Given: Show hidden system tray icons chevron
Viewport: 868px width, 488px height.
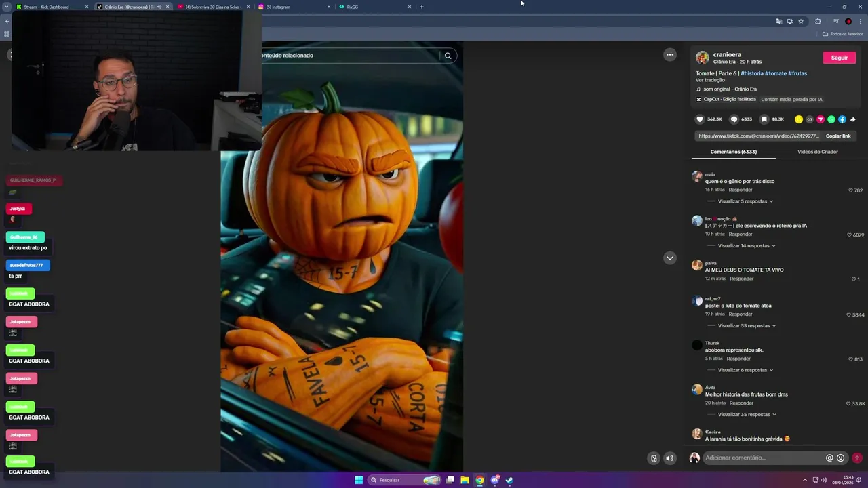Looking at the screenshot, I should point(805,480).
